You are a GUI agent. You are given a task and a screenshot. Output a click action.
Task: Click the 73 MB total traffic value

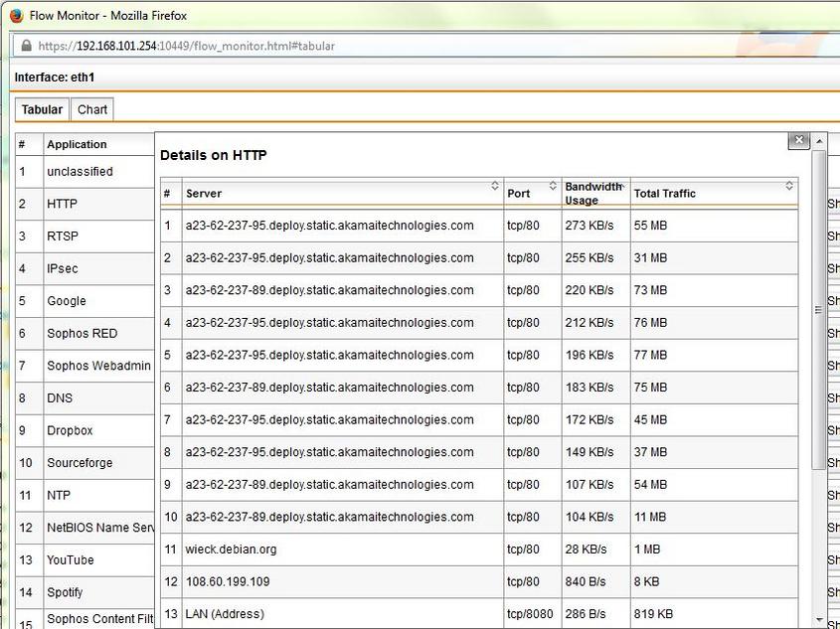pos(650,291)
